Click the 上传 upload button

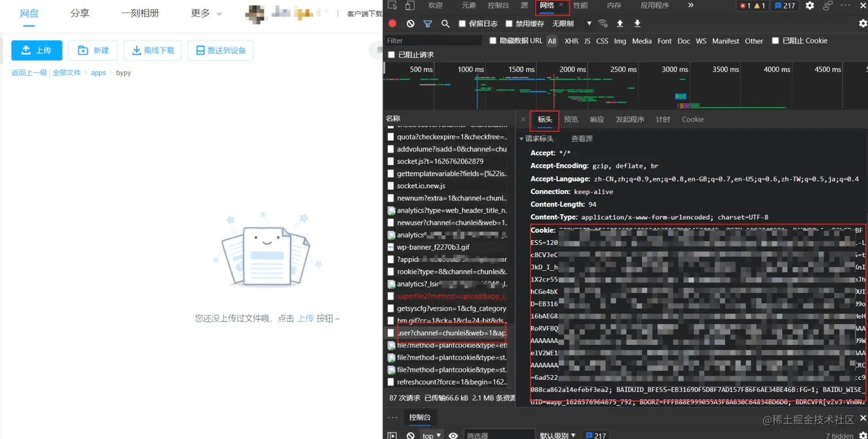click(x=37, y=50)
